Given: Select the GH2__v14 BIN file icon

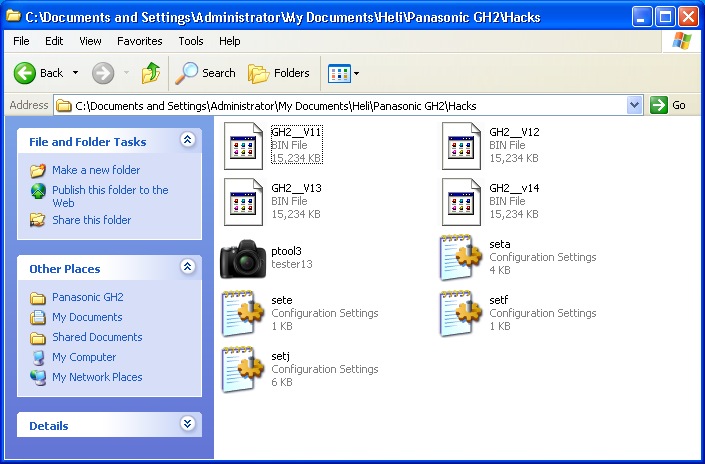Looking at the screenshot, I should [463, 201].
